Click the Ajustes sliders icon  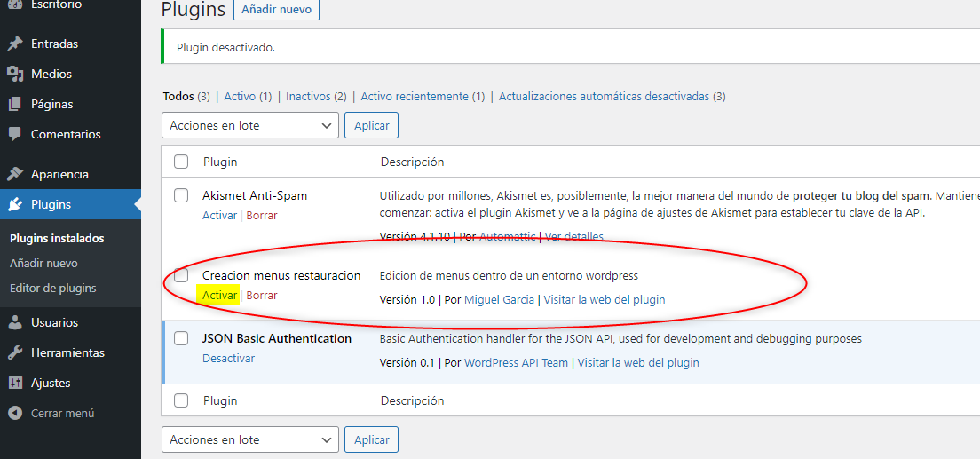pos(15,383)
